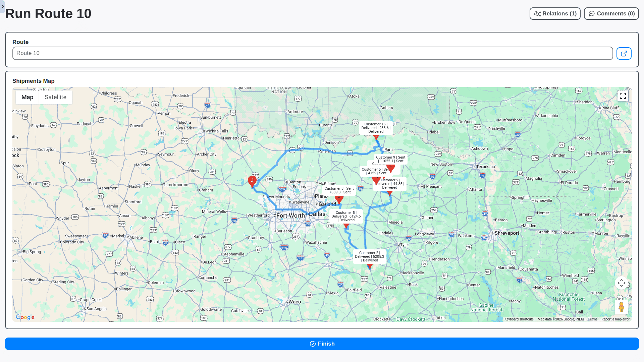Click the checkmark icon inside Finish button
The image size is (644, 362).
(313, 344)
